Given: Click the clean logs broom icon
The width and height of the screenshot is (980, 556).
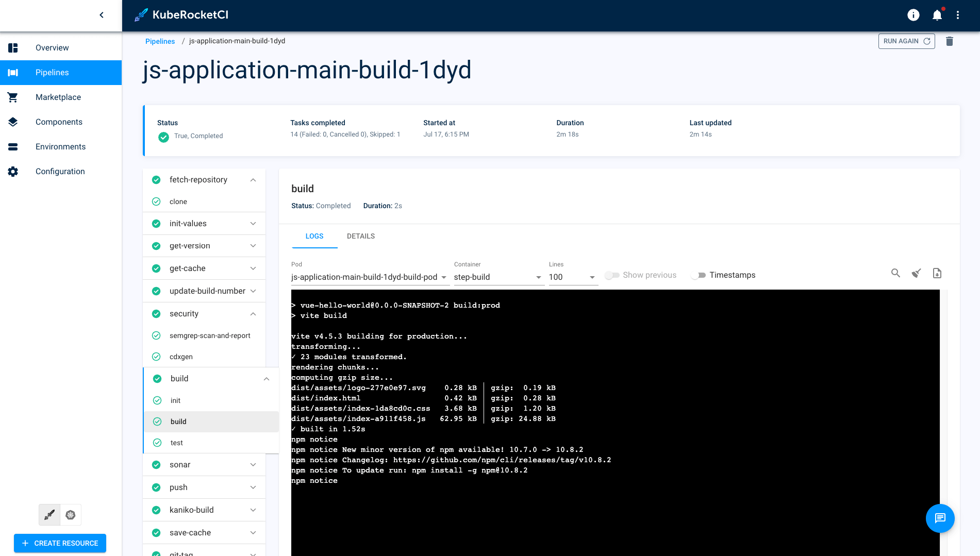Looking at the screenshot, I should point(916,273).
